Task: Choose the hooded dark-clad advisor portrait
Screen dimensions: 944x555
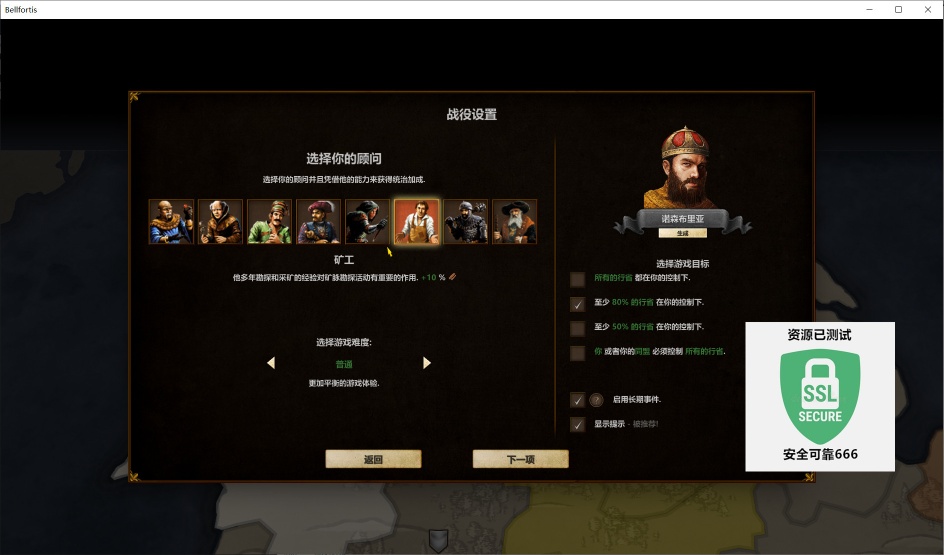Action: point(368,222)
